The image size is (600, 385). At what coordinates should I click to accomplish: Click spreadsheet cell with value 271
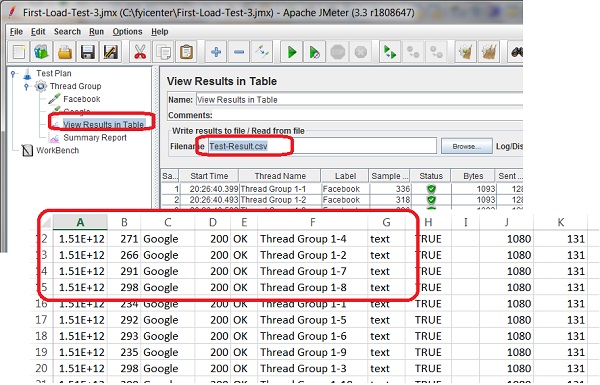[124, 239]
